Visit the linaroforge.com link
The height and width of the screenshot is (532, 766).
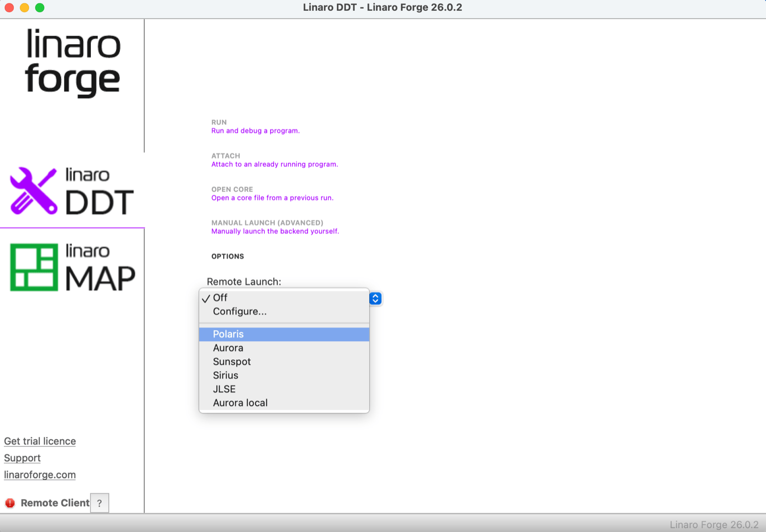40,475
